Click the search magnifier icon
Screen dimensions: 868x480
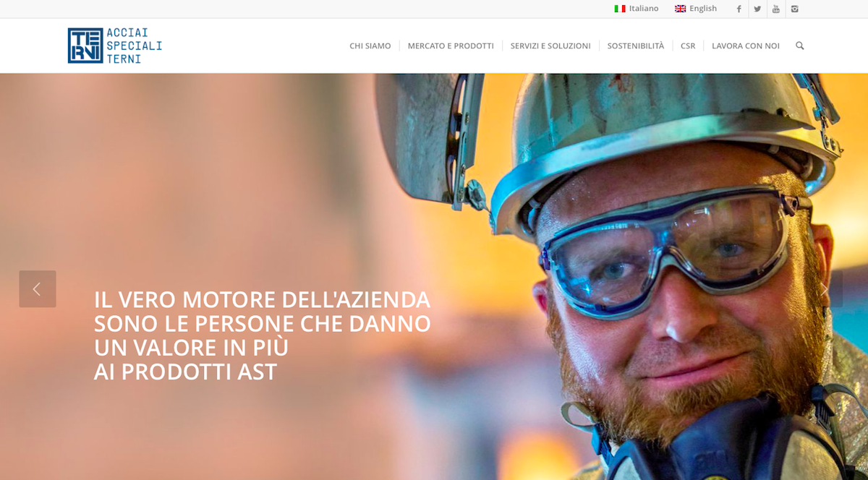coord(799,46)
